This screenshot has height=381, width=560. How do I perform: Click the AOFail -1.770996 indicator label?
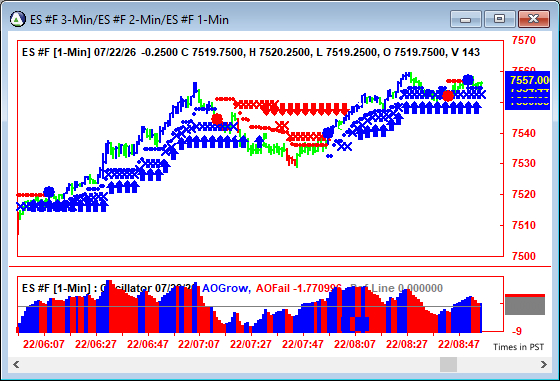pos(299,288)
